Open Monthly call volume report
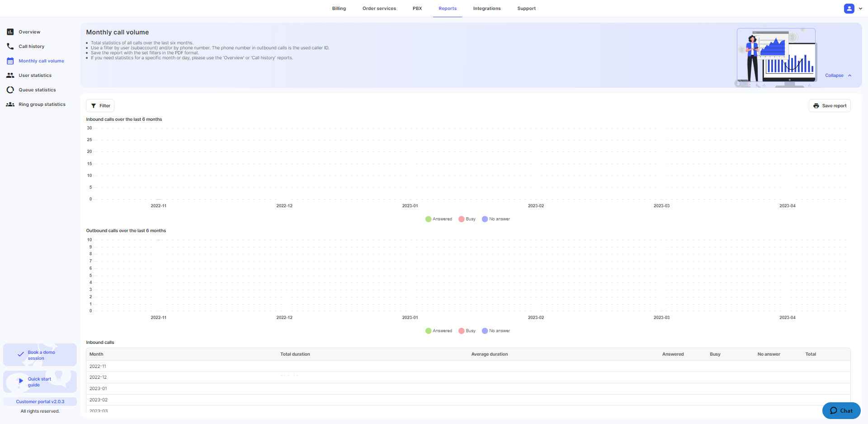The image size is (868, 424). (x=42, y=61)
